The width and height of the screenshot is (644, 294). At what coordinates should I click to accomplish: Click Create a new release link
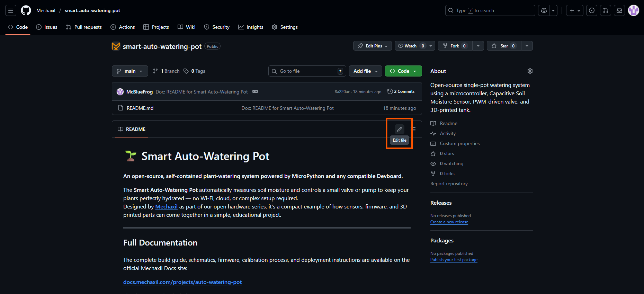tap(449, 222)
